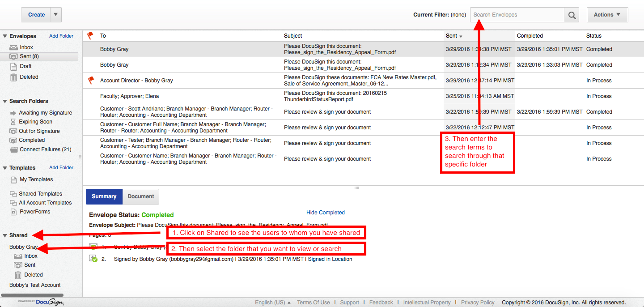Open the dropdown arrow beside Create
Image resolution: width=644 pixels, height=307 pixels.
click(56, 15)
